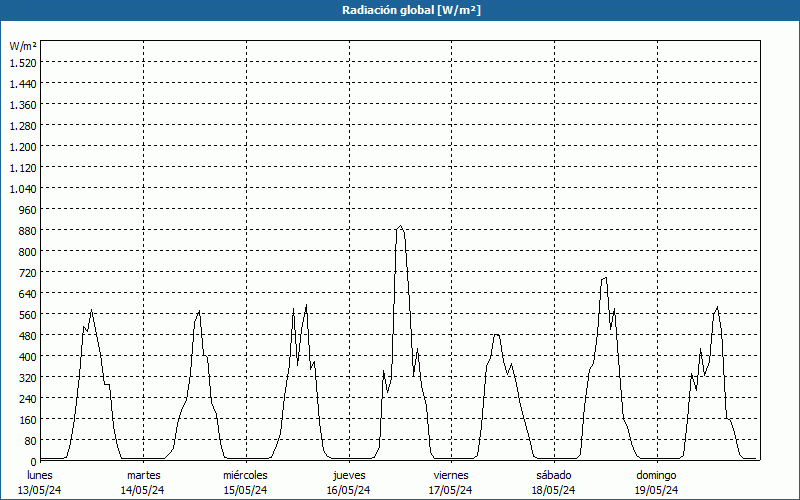Viewport: 800px width, 500px height.
Task: Click the 480 y-axis value
Action: point(28,336)
